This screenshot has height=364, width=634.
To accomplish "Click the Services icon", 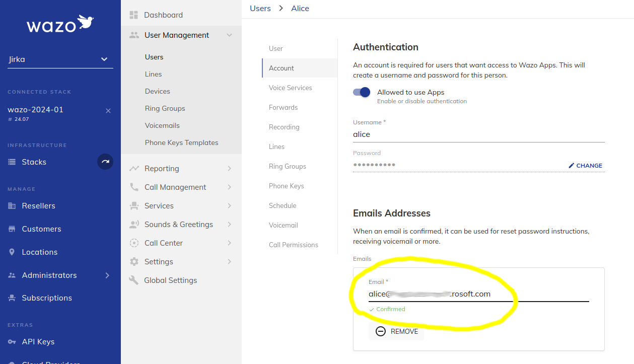I will point(134,206).
